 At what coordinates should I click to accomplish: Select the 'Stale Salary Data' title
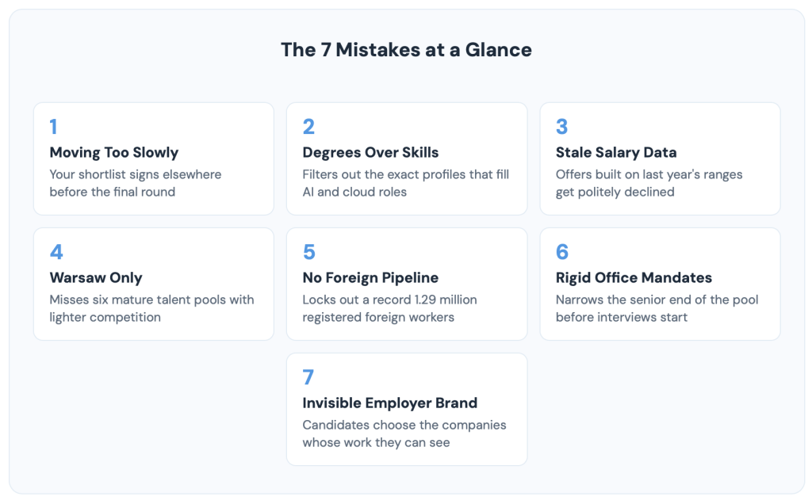616,153
